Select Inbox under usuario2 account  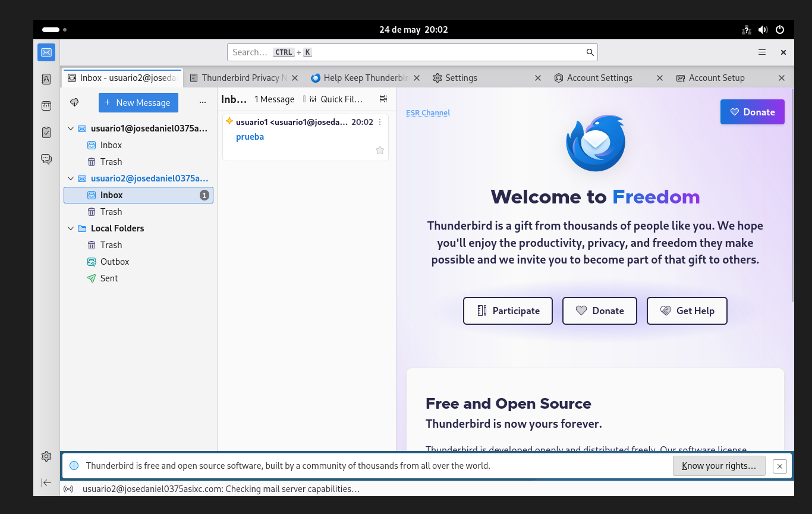click(139, 195)
